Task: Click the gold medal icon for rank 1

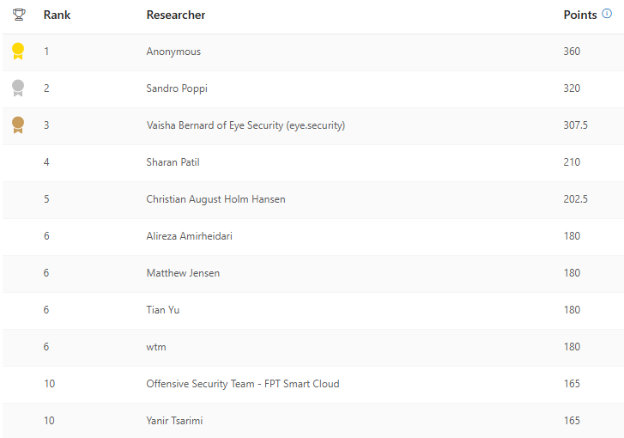Action: pyautogui.click(x=18, y=51)
